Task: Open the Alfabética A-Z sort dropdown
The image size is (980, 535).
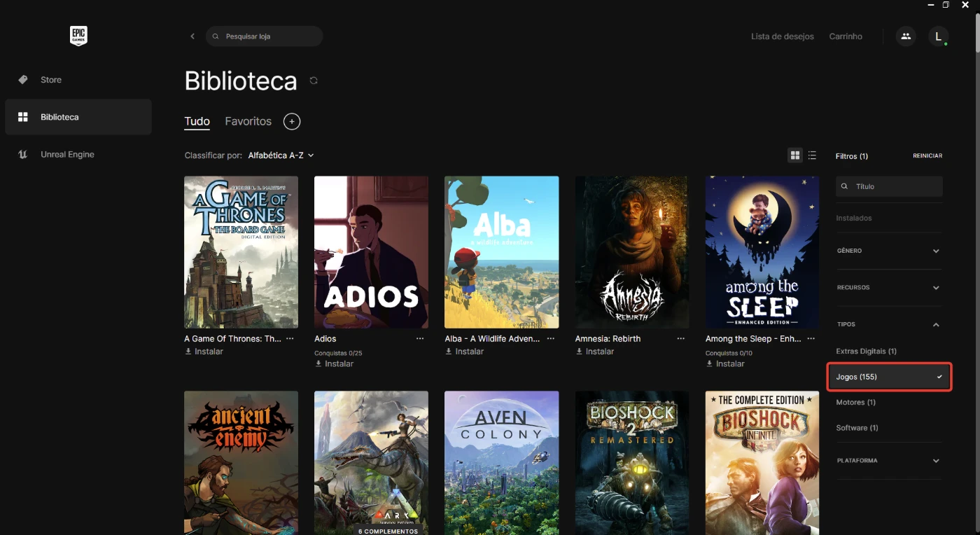Action: coord(281,155)
